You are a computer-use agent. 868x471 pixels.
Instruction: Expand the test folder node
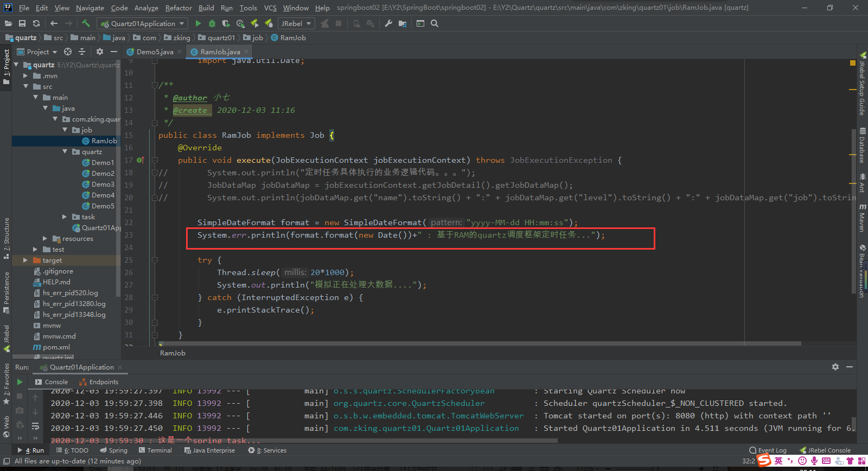point(35,250)
